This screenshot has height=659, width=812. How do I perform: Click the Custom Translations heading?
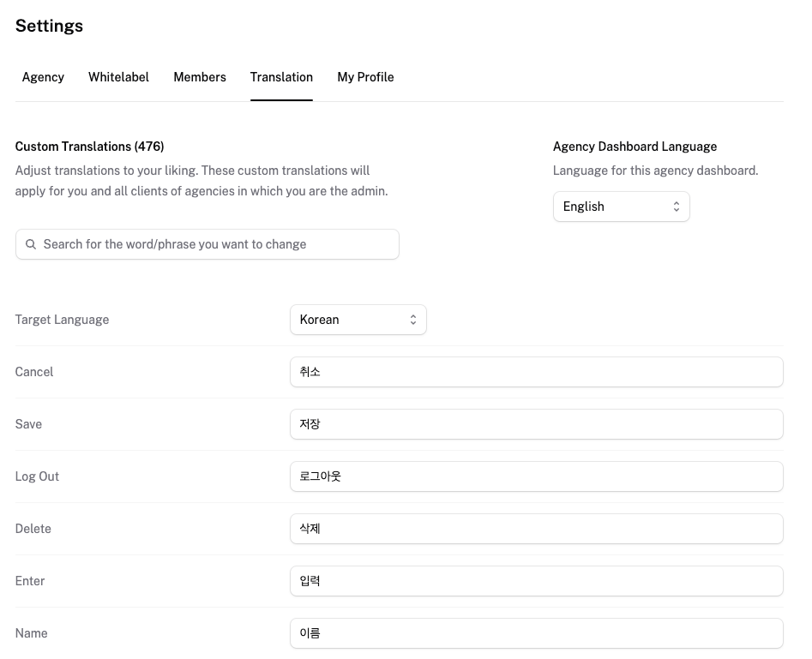tap(89, 146)
